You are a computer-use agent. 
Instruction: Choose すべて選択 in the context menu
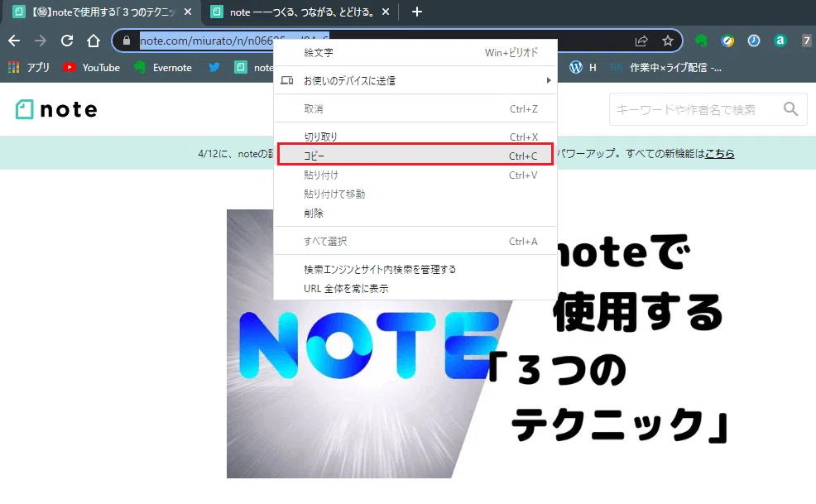click(x=415, y=241)
